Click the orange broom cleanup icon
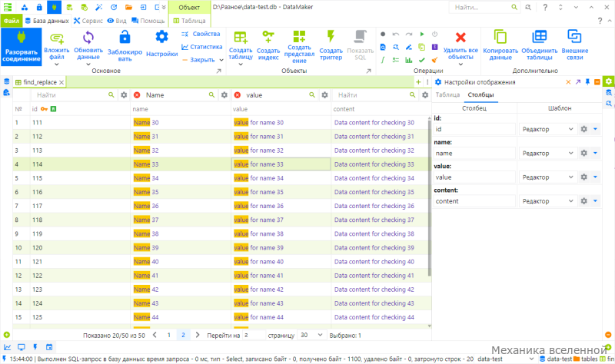Image resolution: width=615 pixels, height=364 pixels. click(434, 60)
